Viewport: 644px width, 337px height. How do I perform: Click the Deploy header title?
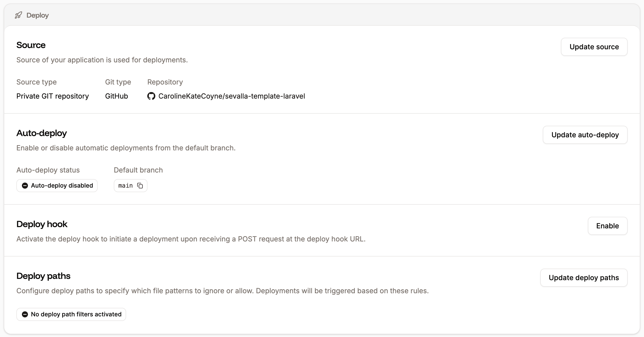[37, 15]
